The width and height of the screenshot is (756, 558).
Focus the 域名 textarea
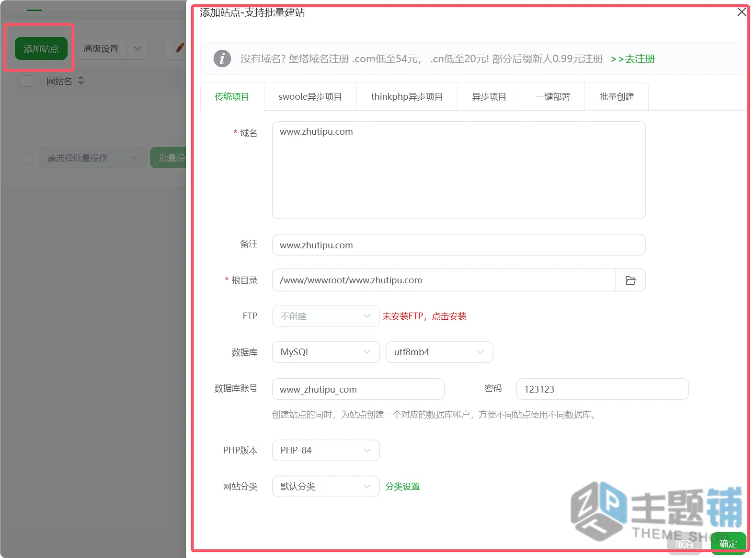[x=458, y=170]
